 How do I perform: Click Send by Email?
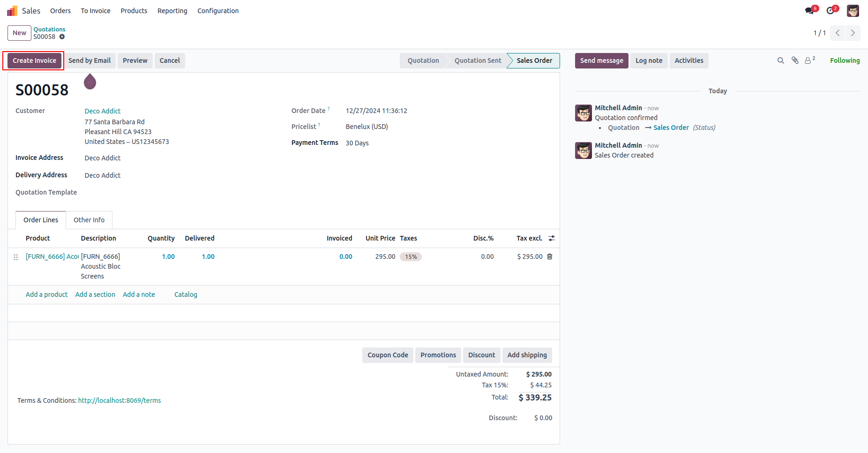(90, 60)
